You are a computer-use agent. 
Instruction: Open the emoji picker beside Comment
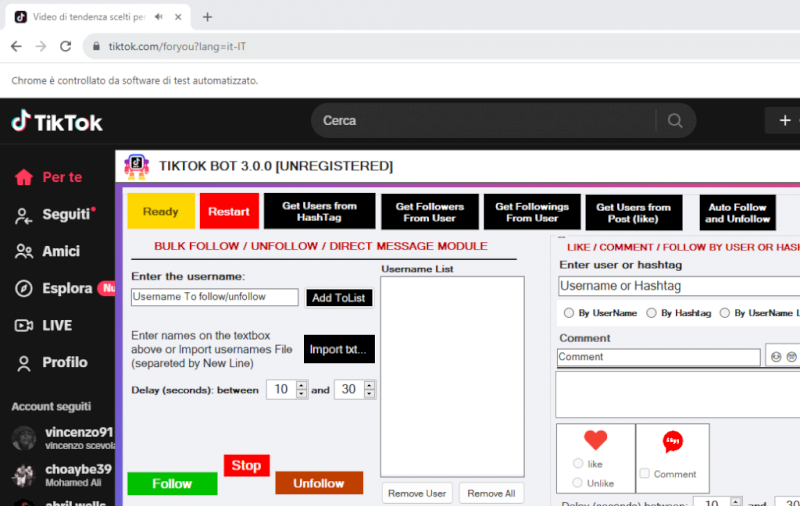tap(775, 357)
